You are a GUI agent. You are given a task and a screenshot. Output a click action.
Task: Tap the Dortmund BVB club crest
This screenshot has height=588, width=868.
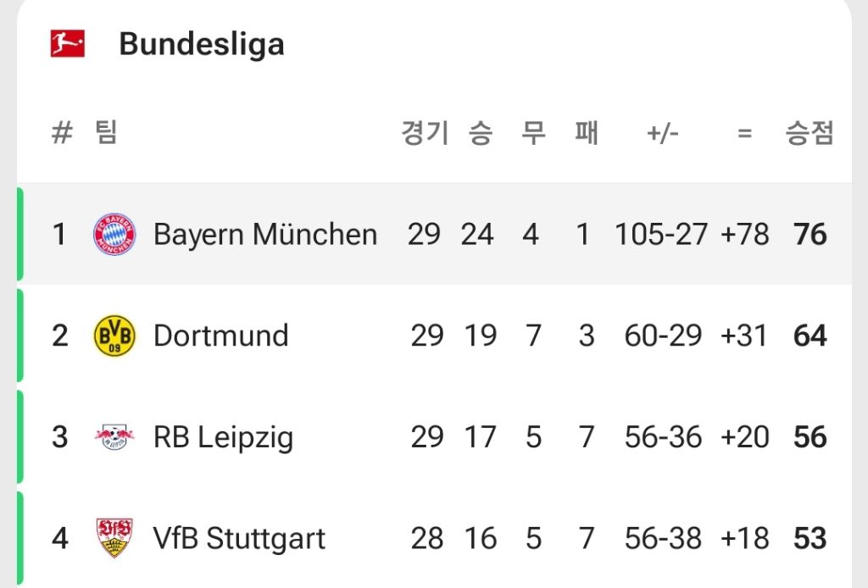point(114,336)
